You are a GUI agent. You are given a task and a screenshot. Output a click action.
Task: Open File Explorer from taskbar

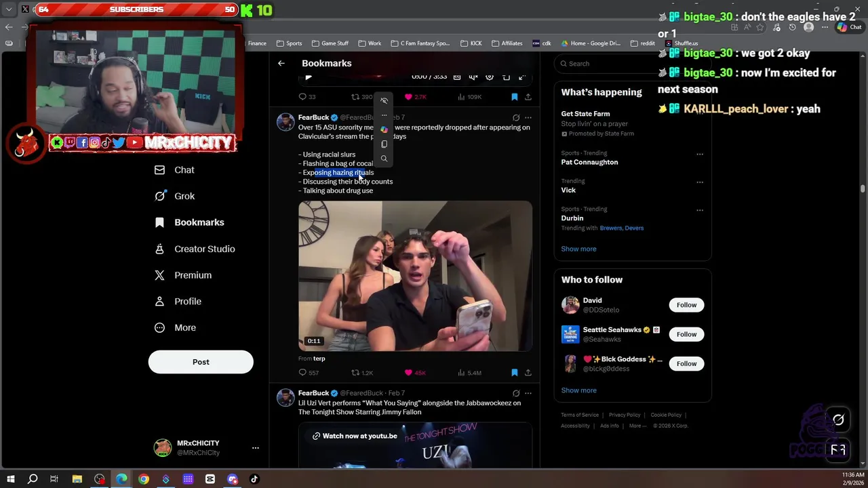click(77, 479)
